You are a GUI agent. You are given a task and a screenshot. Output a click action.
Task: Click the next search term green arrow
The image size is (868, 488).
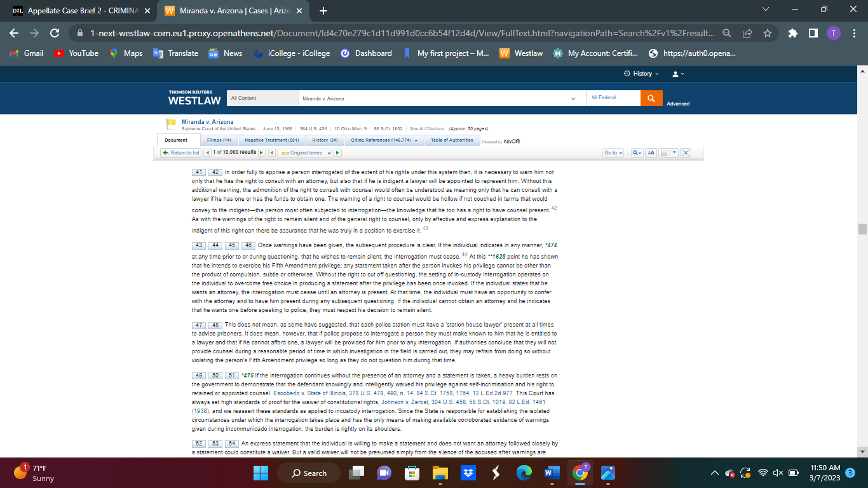click(337, 152)
